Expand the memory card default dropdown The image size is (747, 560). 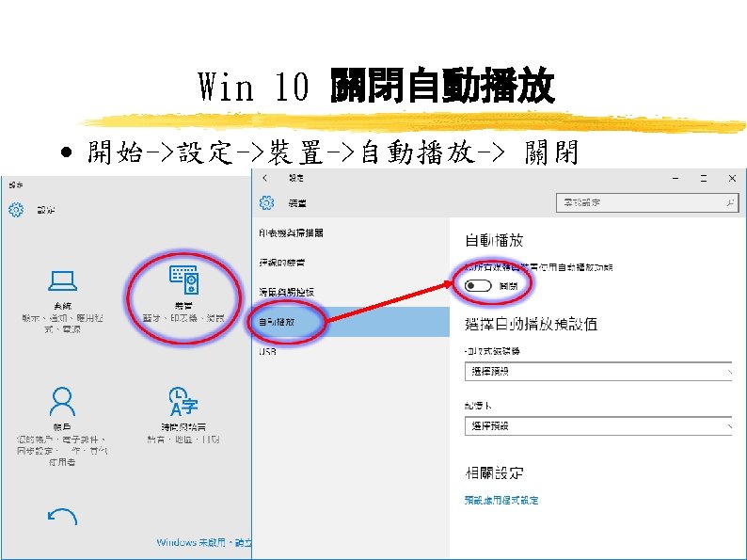click(598, 426)
